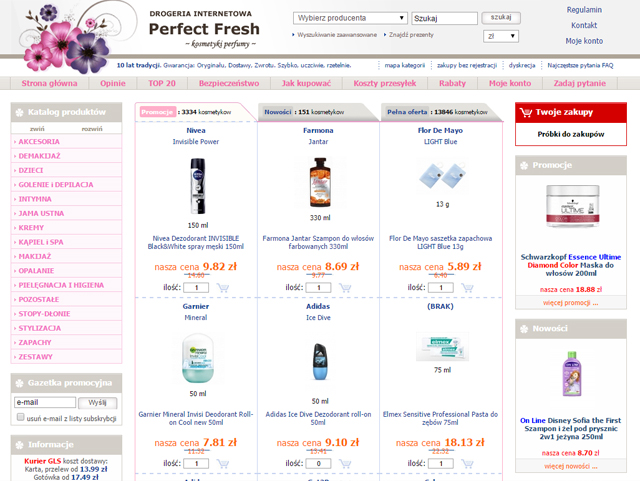Switch to the Nowości tab
Screen dimensions: 640x481
278,112
